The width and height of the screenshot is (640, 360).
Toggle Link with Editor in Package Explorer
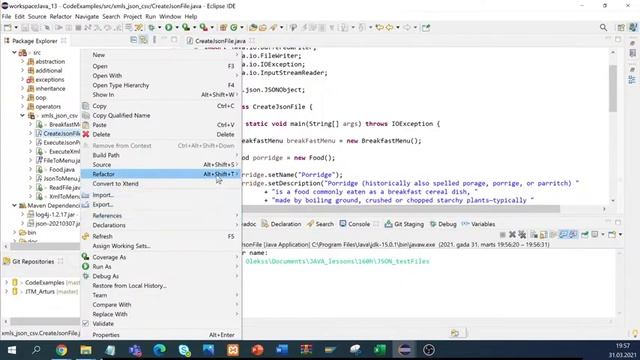pos(143,40)
